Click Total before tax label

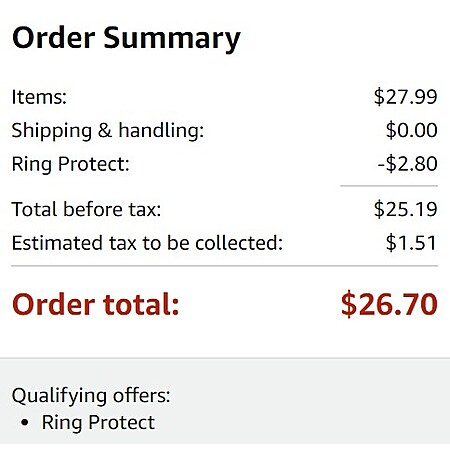[x=86, y=209]
